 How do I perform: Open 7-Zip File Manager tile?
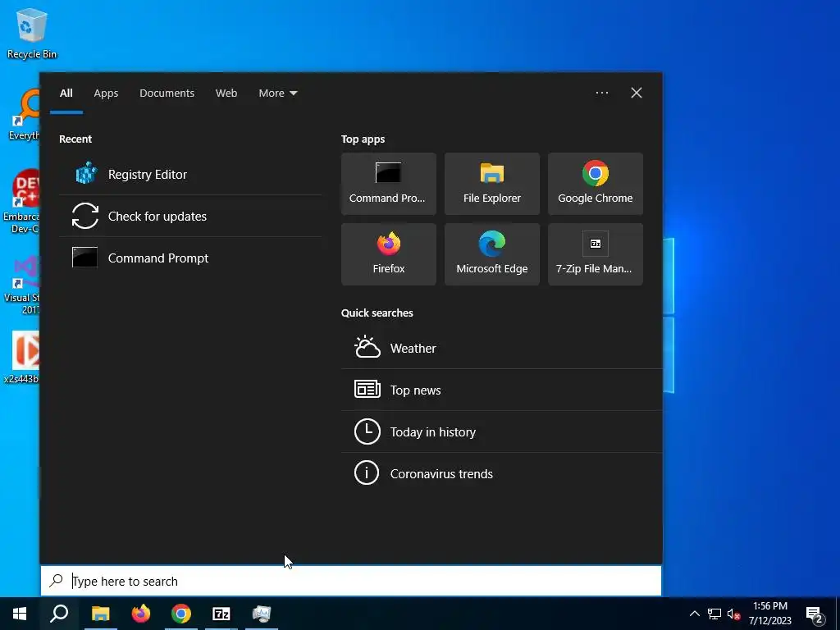click(x=596, y=254)
